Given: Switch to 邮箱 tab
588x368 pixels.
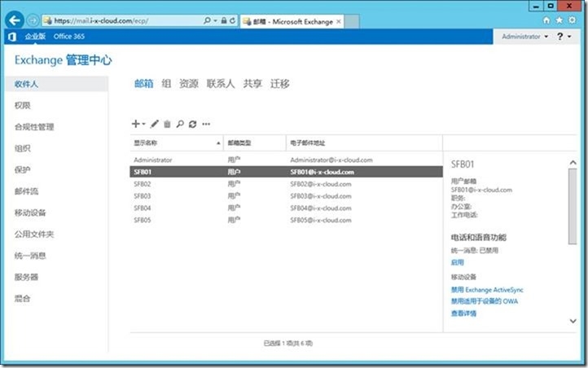Looking at the screenshot, I should [144, 84].
